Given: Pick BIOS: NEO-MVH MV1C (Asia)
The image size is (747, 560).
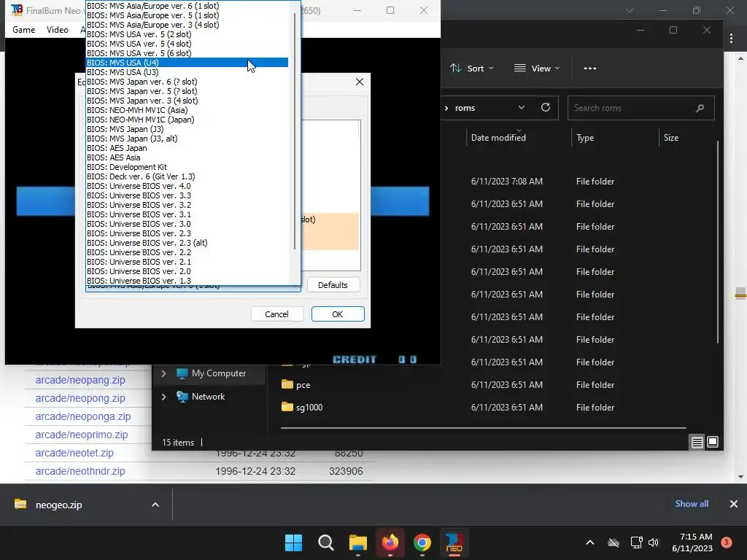Looking at the screenshot, I should click(187, 110).
